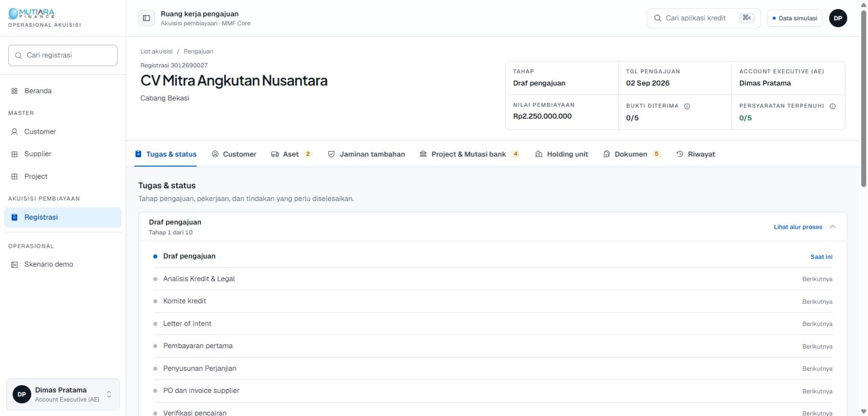Click the Rp2.250.000.000 financing value
Screen dimensions: 868x416
click(542, 116)
